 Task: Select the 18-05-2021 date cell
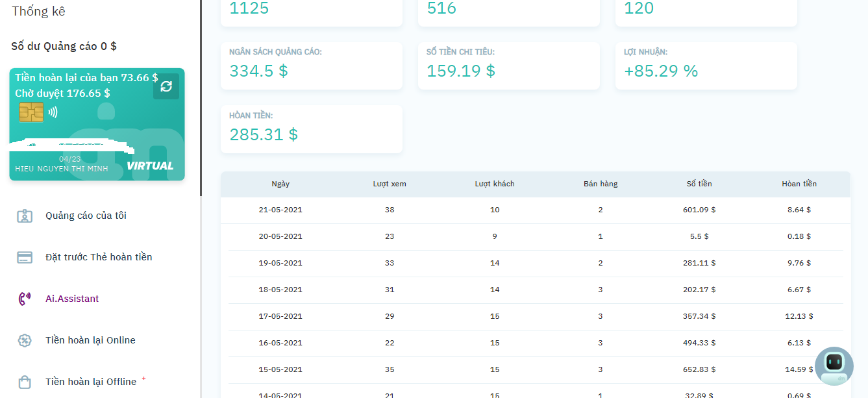coord(280,290)
